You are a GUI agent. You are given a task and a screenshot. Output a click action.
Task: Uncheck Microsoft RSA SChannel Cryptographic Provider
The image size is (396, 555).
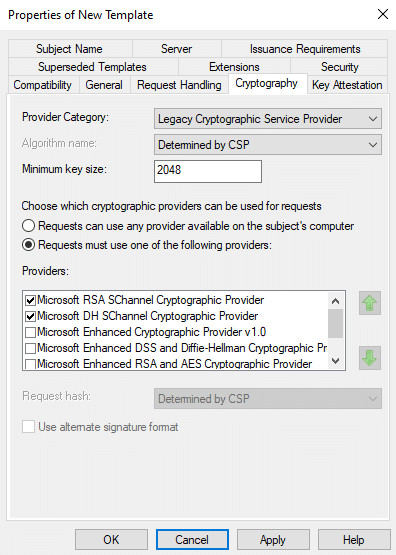[x=30, y=300]
